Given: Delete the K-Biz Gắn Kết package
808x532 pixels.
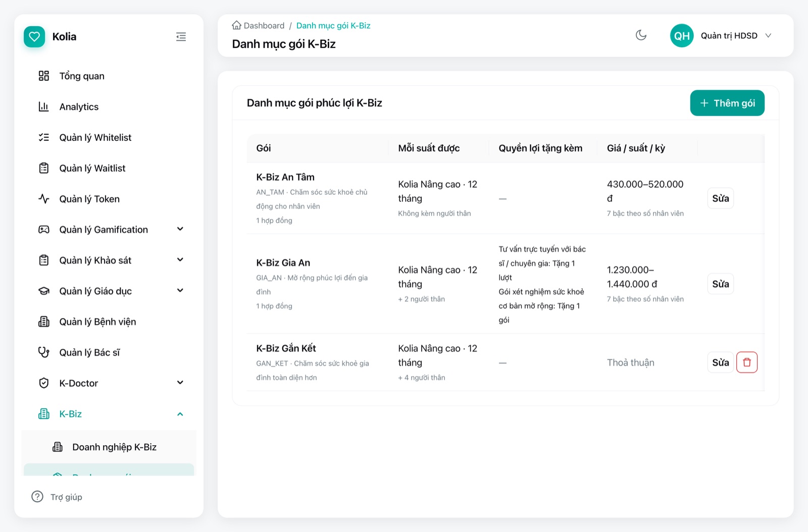Looking at the screenshot, I should click(x=747, y=362).
